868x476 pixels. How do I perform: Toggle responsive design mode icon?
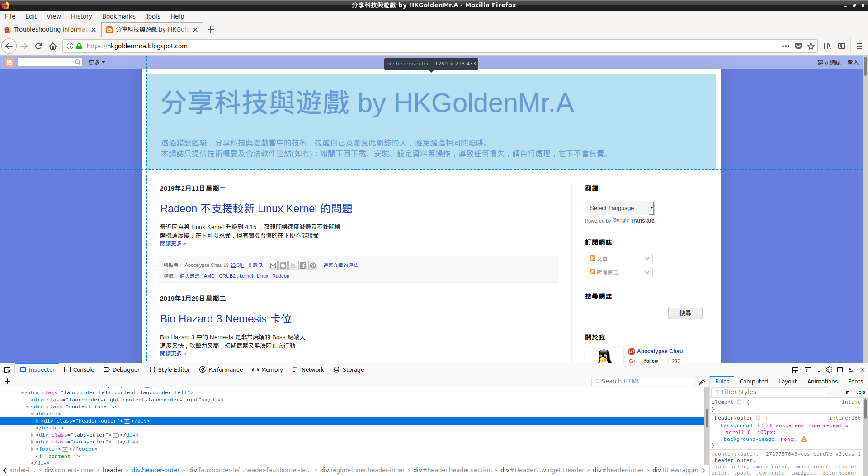819,370
